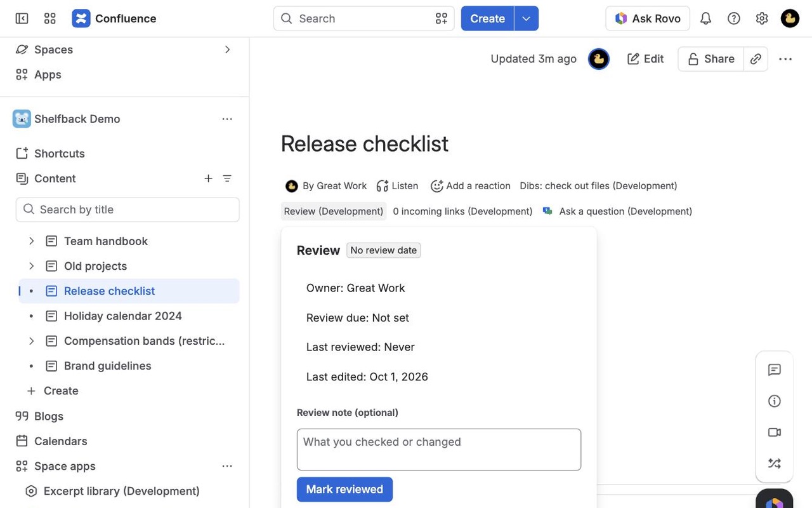The height and width of the screenshot is (508, 812).
Task: Click the AI shuffle icon in right rail
Action: click(x=774, y=463)
